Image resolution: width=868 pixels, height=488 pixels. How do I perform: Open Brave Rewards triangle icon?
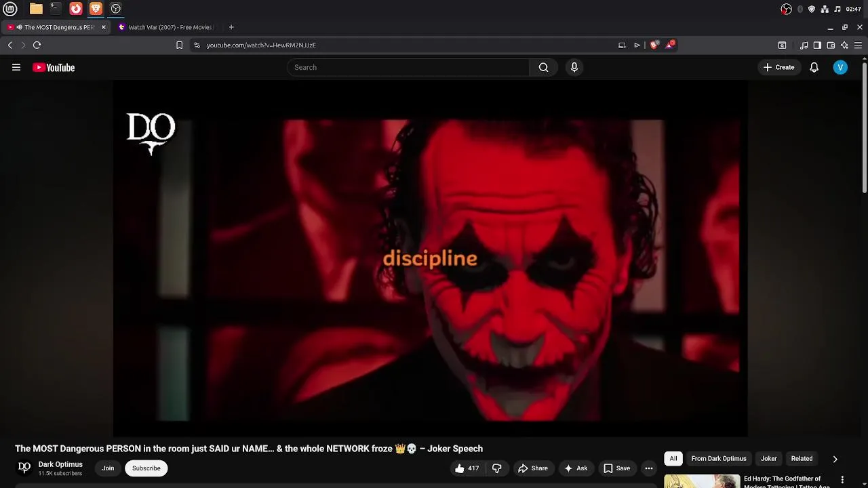(670, 45)
